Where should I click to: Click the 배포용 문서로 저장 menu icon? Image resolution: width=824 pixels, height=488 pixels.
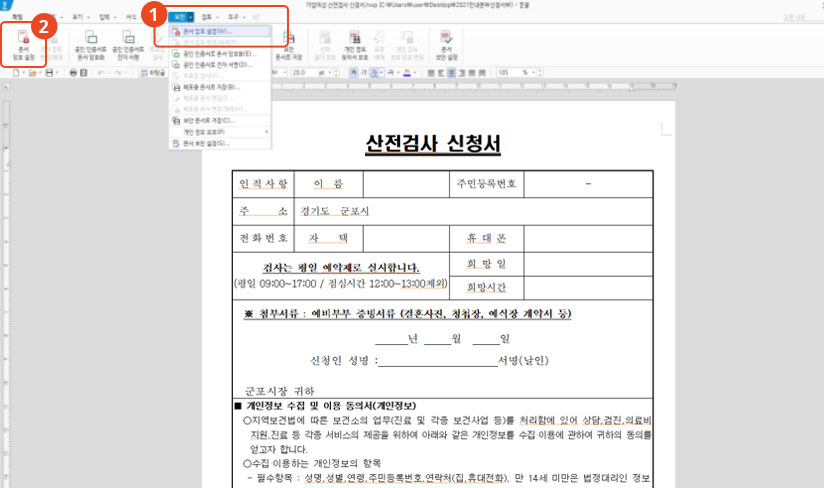177,87
